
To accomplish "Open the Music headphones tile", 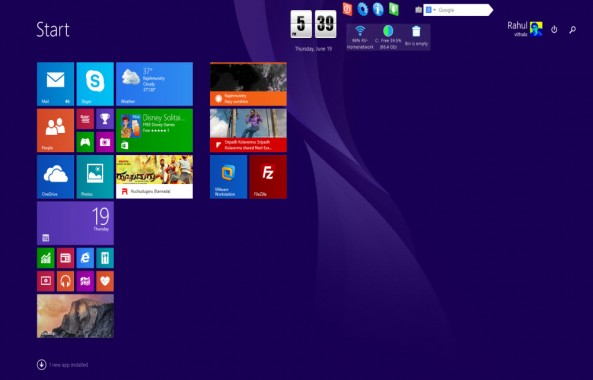I will coord(65,281).
